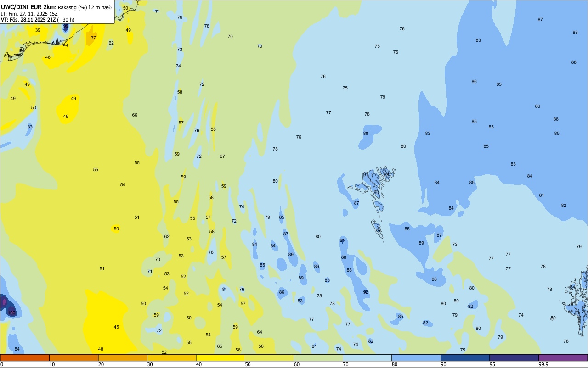588x368 pixels.
Task: Select the 60–70 light green legend swatch
Action: click(318, 357)
